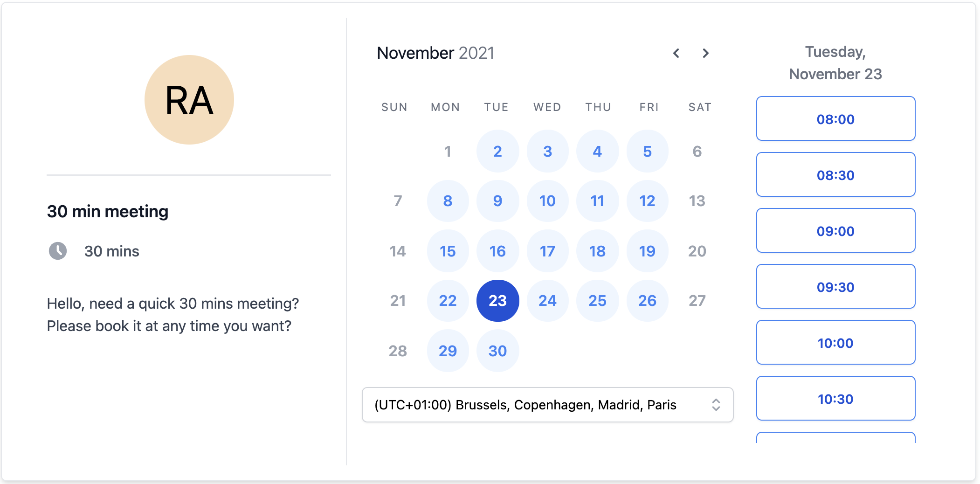Viewport: 980px width, 484px height.
Task: Select November 18 on the calendar
Action: [x=597, y=251]
